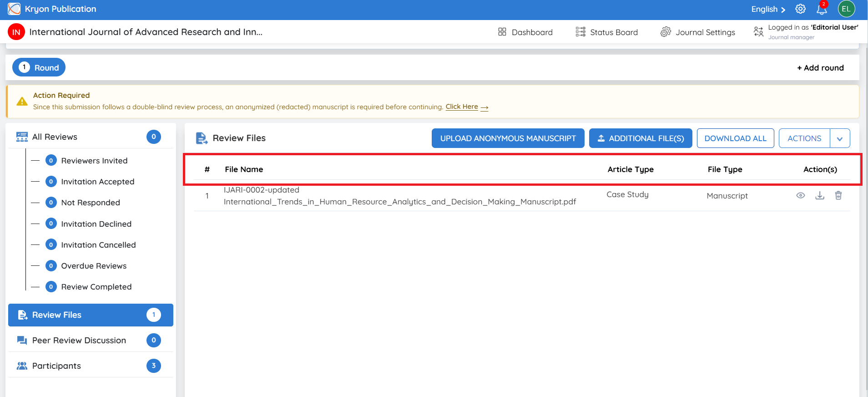Click the Participants people icon

[22, 366]
